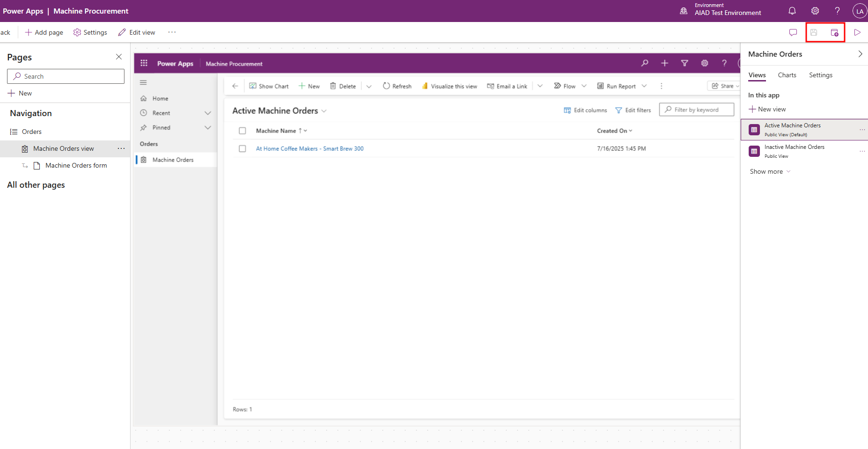Open advanced find funnel icon in preview header
The image size is (868, 449).
(685, 63)
